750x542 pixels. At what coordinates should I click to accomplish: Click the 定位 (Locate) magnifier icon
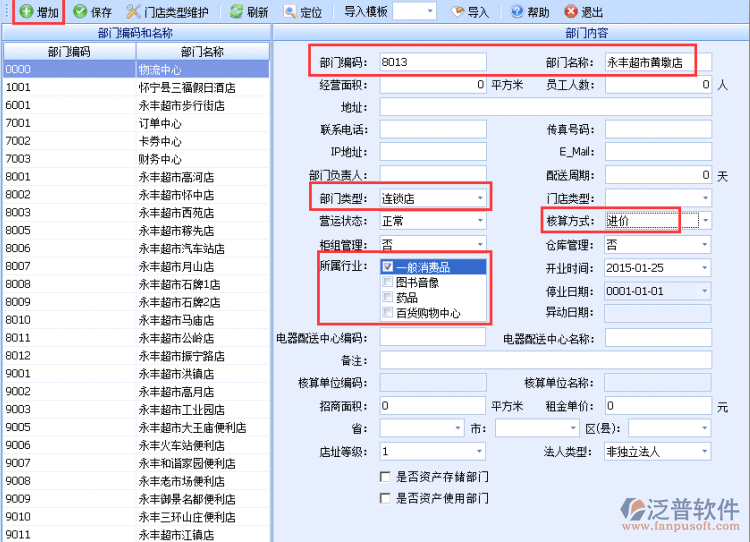pos(290,12)
